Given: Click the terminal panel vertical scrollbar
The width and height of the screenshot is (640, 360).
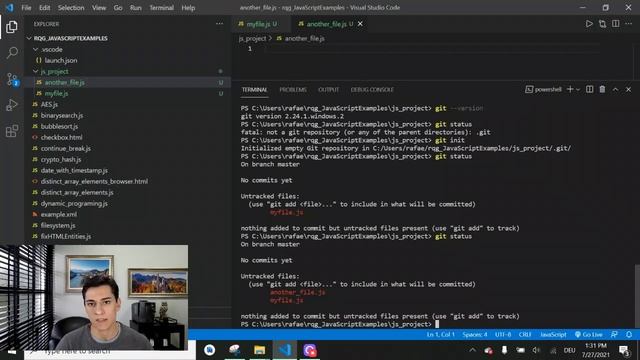Looking at the screenshot, I should click(637, 297).
